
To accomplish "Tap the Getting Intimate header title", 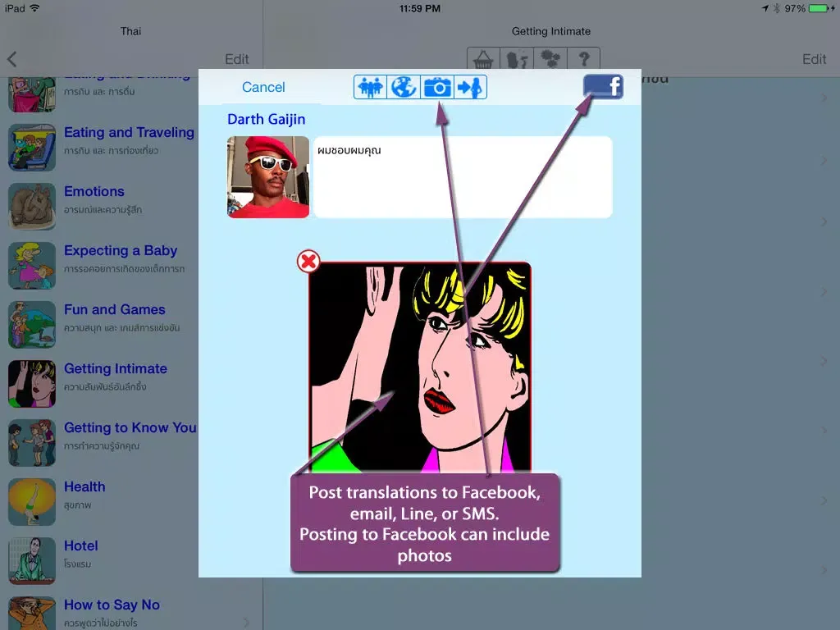I will click(x=550, y=31).
